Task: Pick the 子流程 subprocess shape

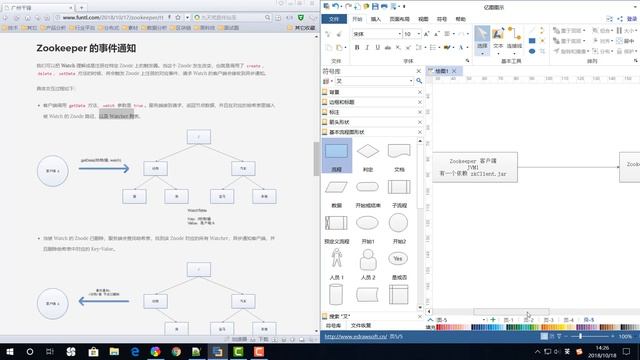Action: click(x=399, y=192)
